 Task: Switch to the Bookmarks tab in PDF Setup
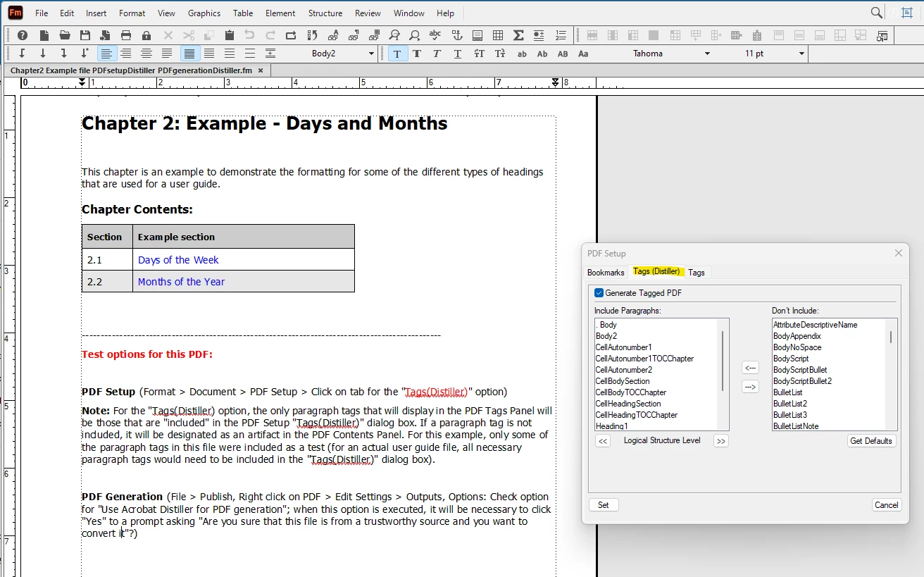[606, 273]
